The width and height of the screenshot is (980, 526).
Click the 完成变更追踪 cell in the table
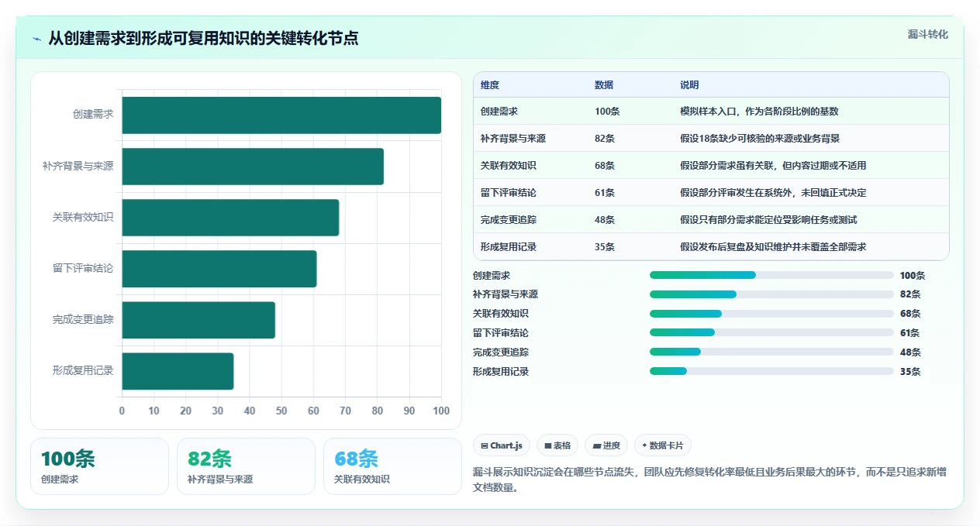(509, 220)
